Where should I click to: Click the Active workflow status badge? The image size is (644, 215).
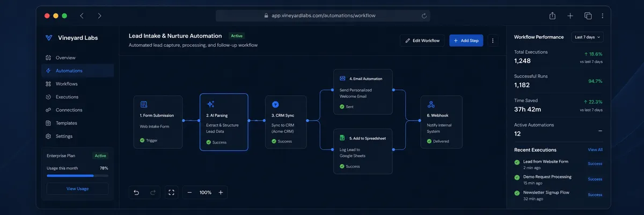pos(237,36)
